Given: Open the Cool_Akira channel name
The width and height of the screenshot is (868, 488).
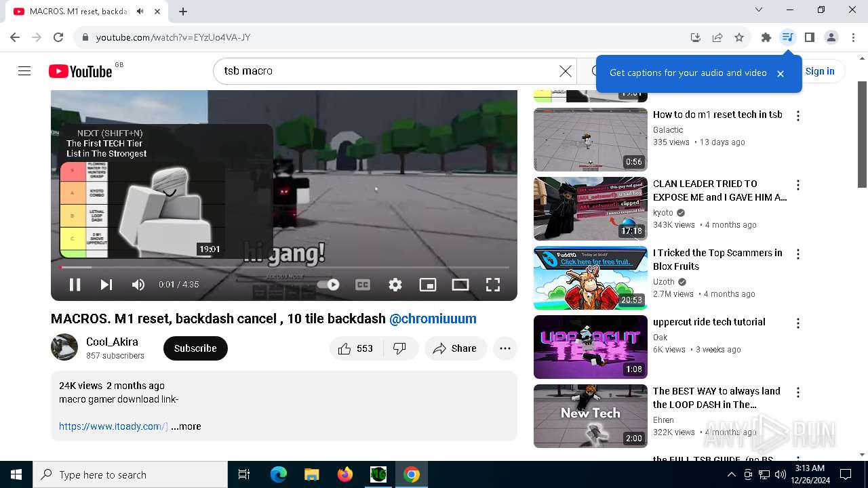Looking at the screenshot, I should [112, 342].
